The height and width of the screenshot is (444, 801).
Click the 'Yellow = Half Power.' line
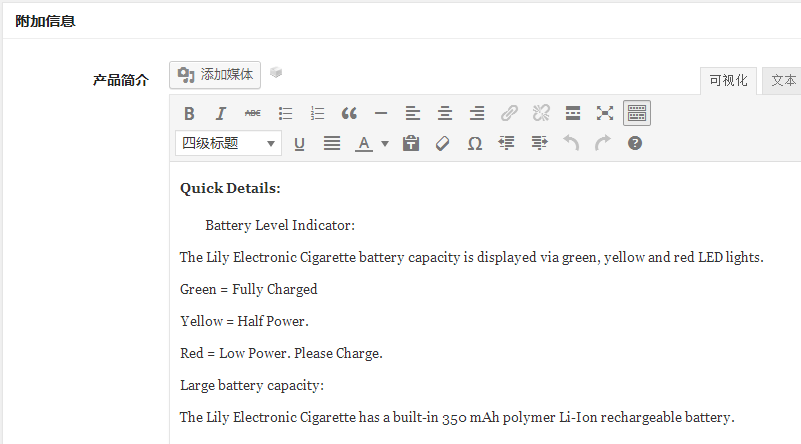[244, 321]
